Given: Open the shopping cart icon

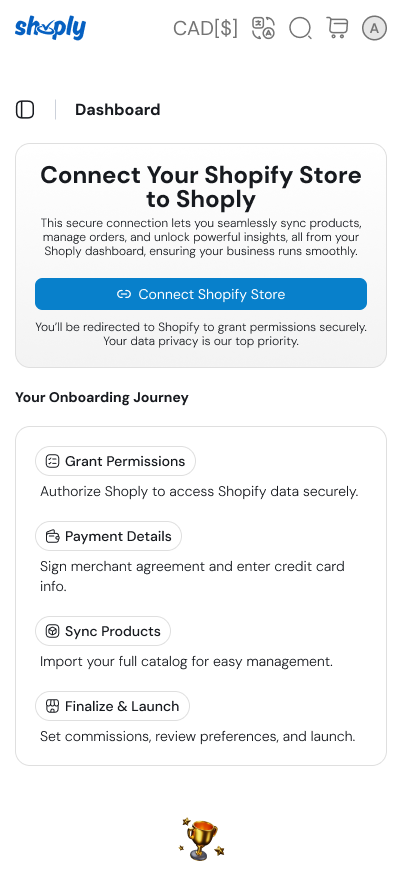Looking at the screenshot, I should pyautogui.click(x=337, y=28).
